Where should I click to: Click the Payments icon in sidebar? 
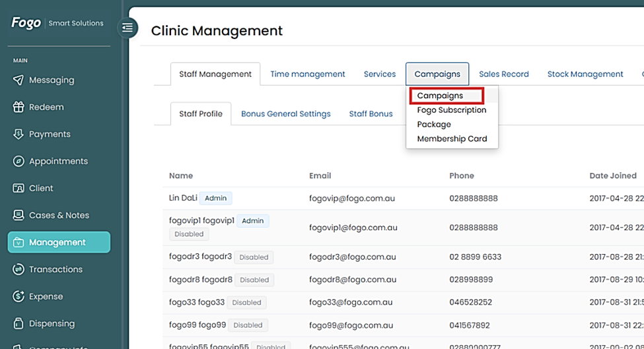tap(18, 134)
